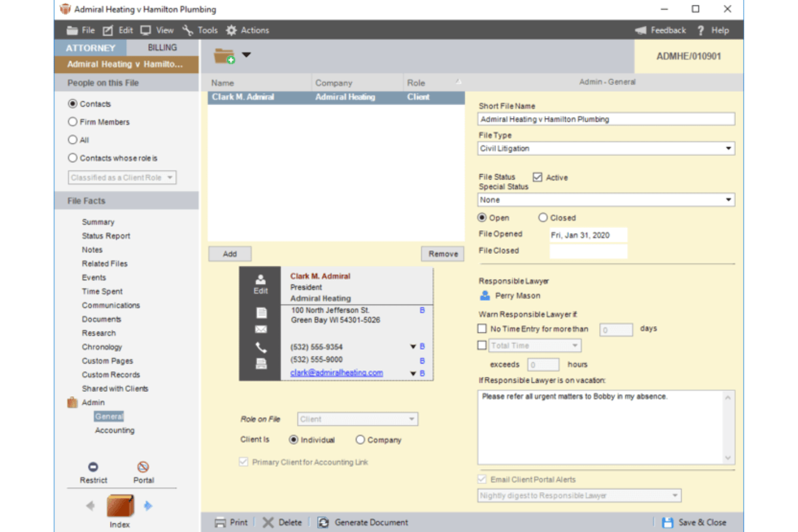Expand the Special Status dropdown
Image resolution: width=798 pixels, height=532 pixels.
pos(606,199)
